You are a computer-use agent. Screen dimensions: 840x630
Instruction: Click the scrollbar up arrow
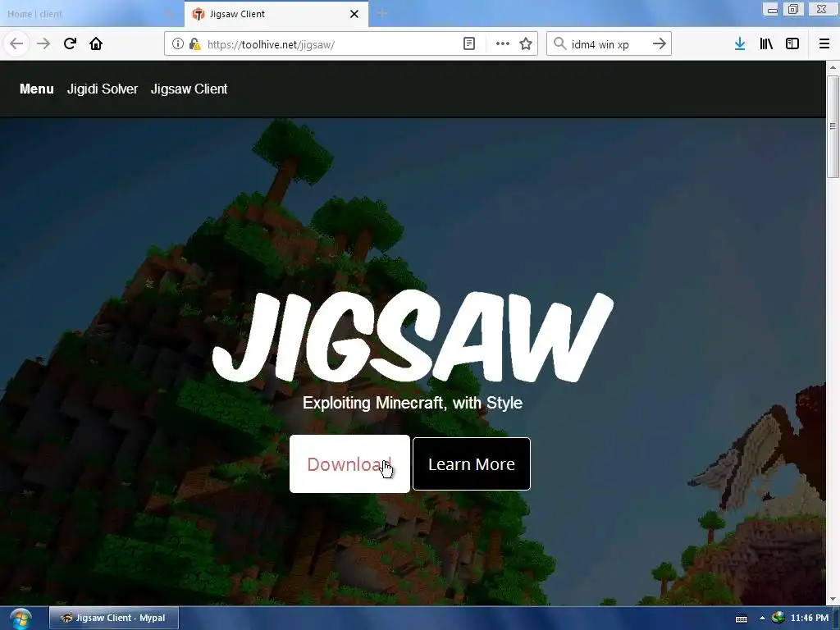[833, 67]
